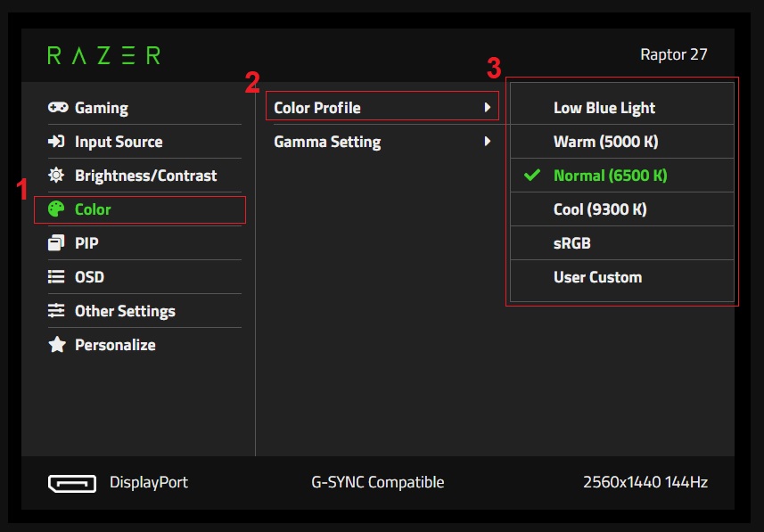Open the Input Source menu
The width and height of the screenshot is (764, 532).
pyautogui.click(x=144, y=142)
